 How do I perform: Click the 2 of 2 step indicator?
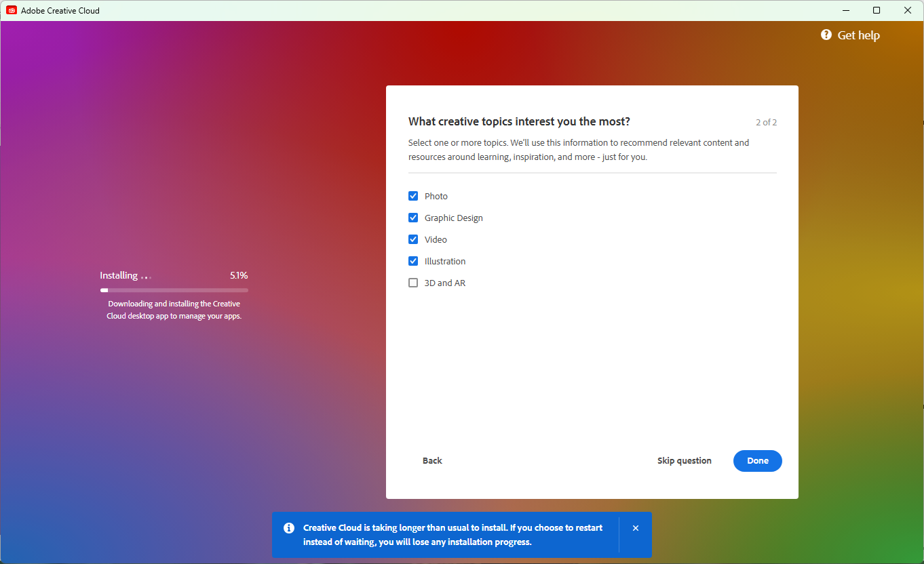[x=766, y=122]
